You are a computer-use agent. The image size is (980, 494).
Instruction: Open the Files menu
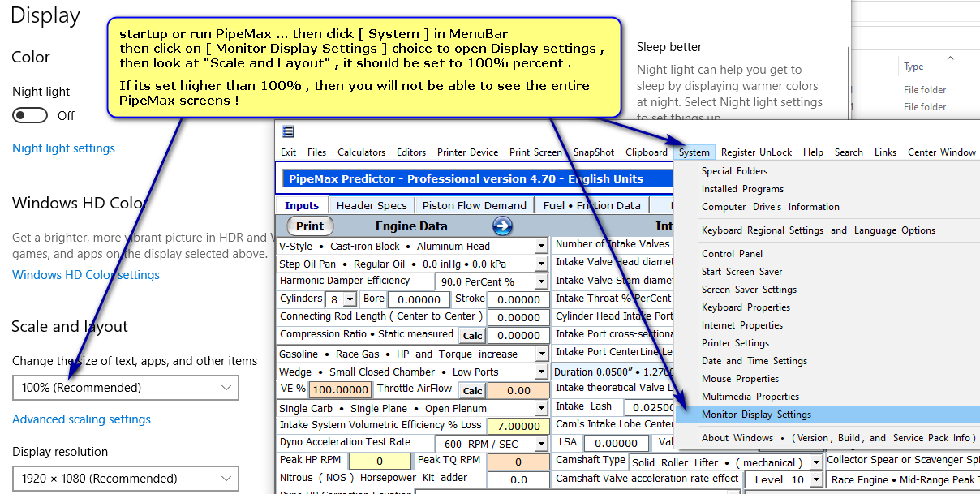click(x=317, y=152)
